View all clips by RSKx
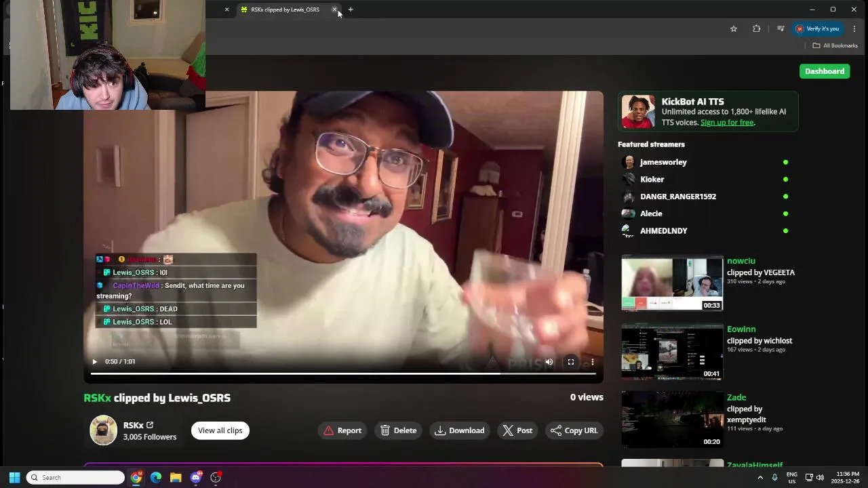Screen dimensions: 868x488 coord(220,430)
